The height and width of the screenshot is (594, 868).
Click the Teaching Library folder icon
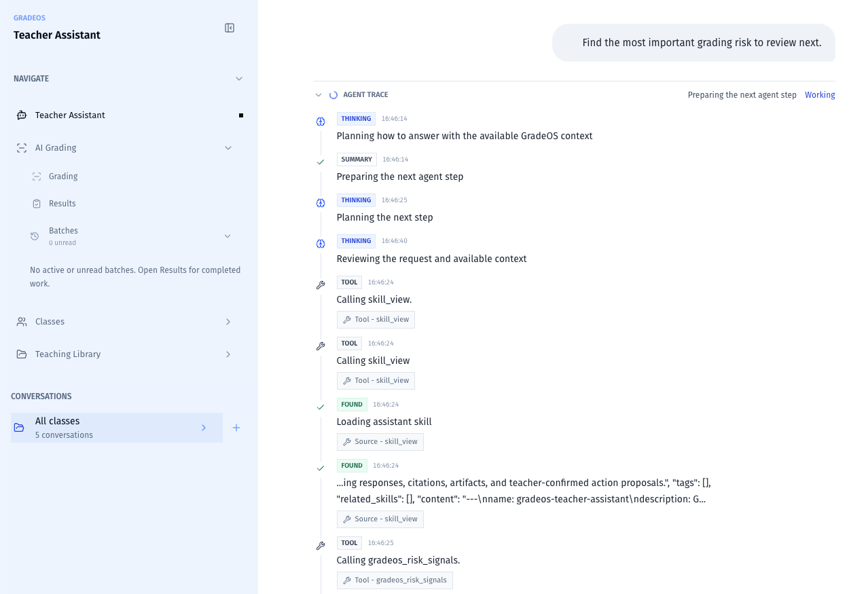point(22,354)
